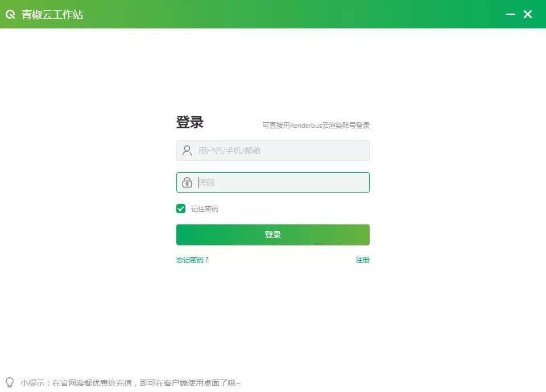The image size is (546, 392).
Task: Click the lightbulb tip icon
Action: point(10,382)
